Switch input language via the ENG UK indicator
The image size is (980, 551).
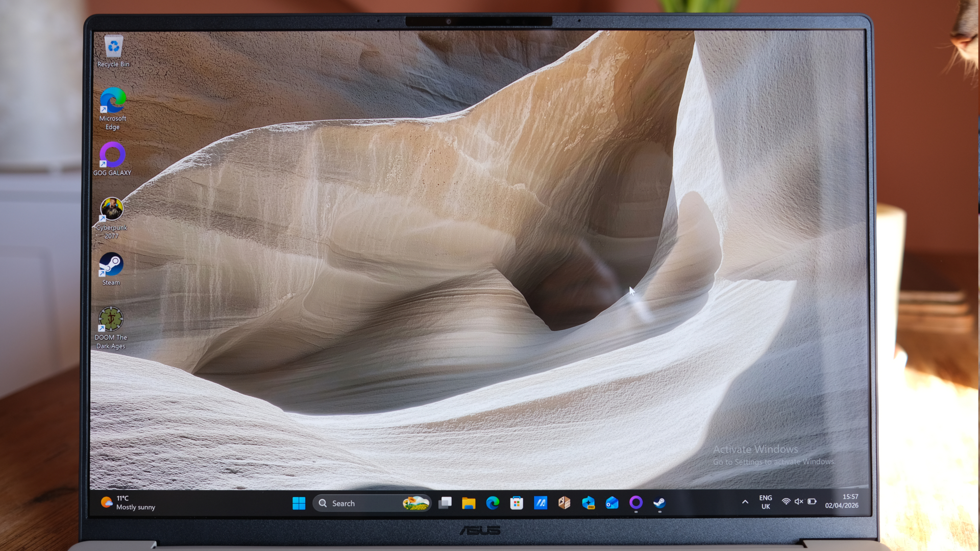tap(766, 502)
